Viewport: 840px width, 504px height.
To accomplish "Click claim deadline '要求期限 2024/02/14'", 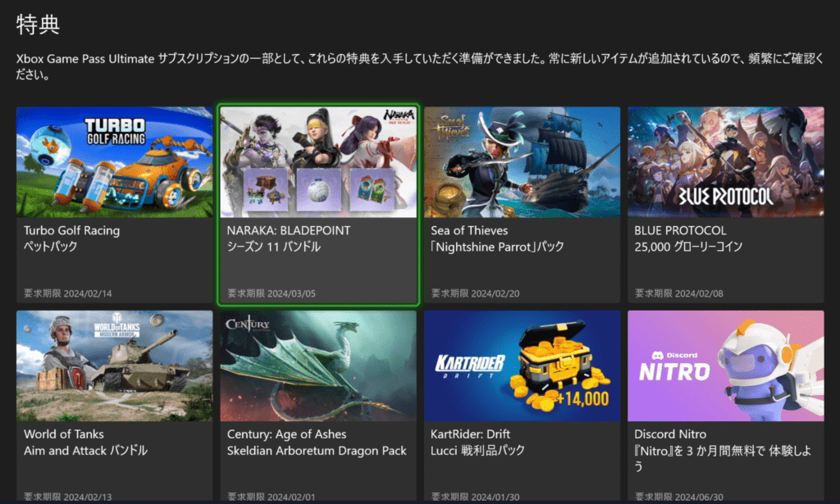I will pyautogui.click(x=67, y=293).
